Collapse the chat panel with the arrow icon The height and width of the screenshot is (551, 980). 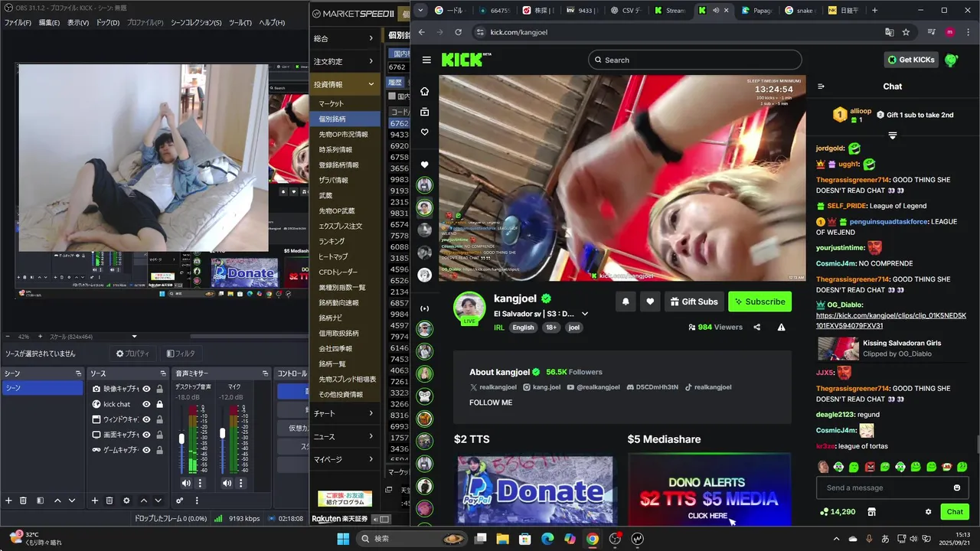pos(821,86)
